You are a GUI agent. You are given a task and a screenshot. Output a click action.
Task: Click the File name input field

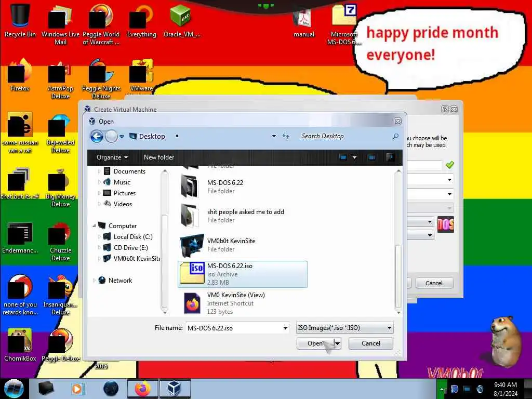coord(234,328)
